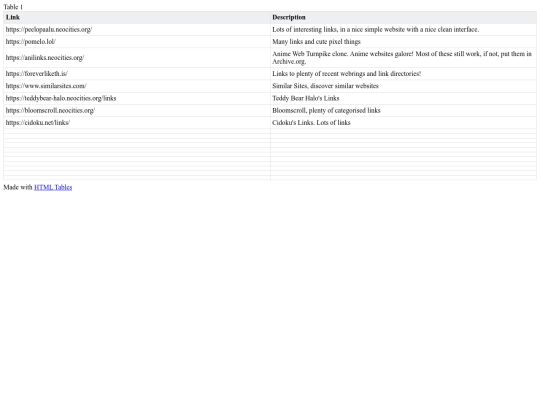
Task: Select the https://peelopaalu.neocities.org/ cell
Action: [x=137, y=30]
